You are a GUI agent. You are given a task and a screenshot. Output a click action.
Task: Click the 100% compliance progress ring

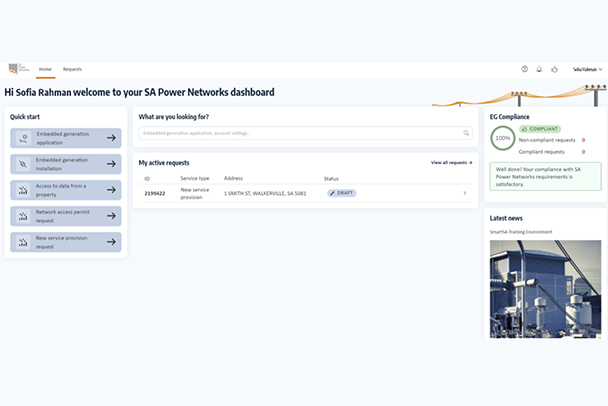[503, 138]
